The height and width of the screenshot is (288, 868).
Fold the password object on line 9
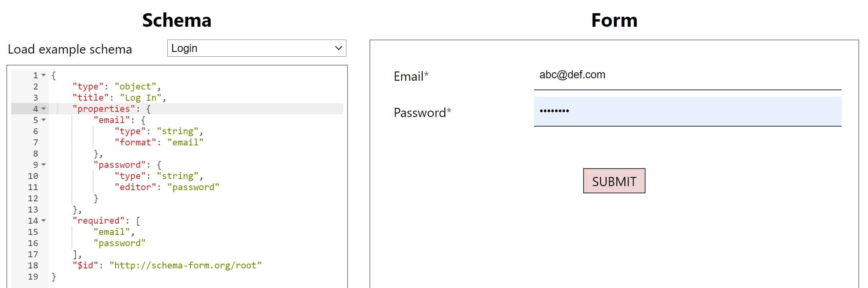click(x=44, y=165)
